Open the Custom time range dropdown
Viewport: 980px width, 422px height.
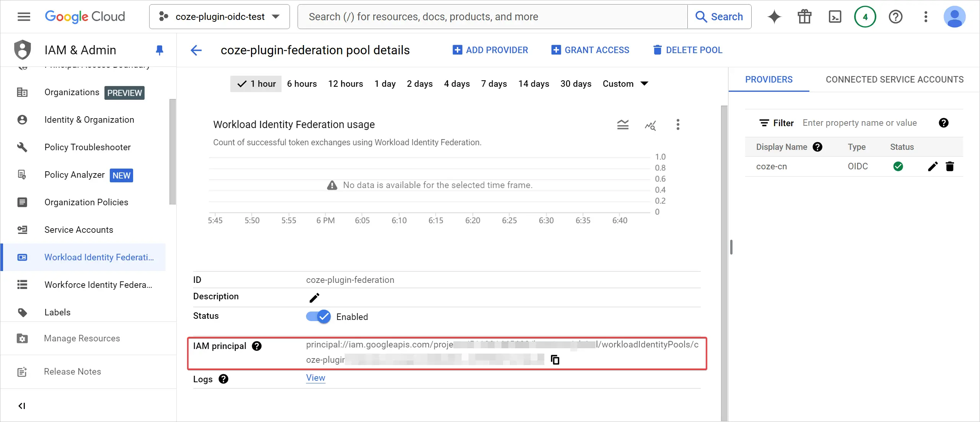click(x=625, y=84)
